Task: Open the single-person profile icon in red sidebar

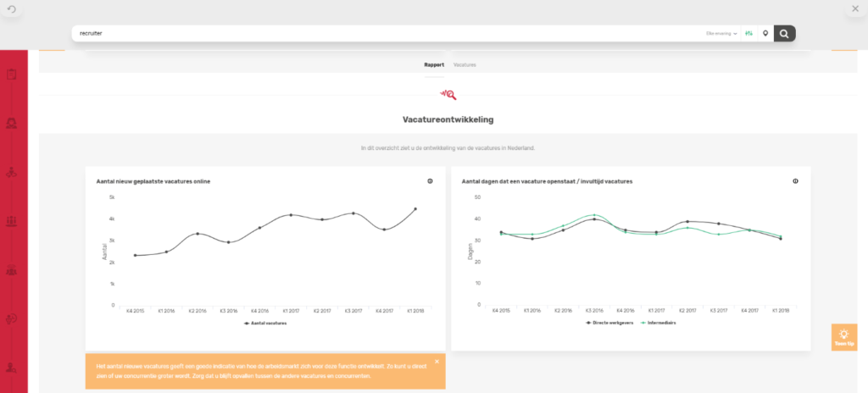Action: point(11,123)
